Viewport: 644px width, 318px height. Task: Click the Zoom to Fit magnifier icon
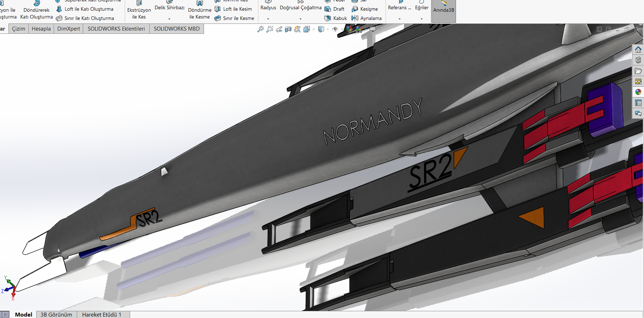tap(261, 29)
